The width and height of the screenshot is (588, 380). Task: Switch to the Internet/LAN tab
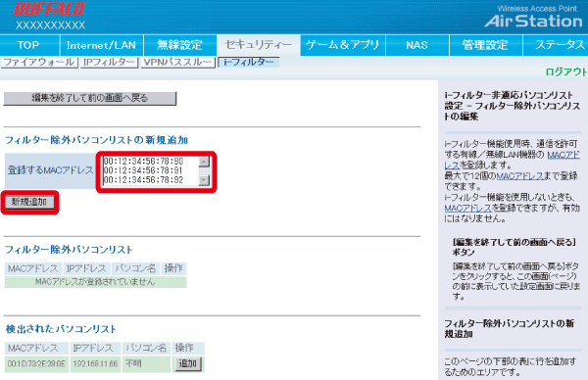101,45
